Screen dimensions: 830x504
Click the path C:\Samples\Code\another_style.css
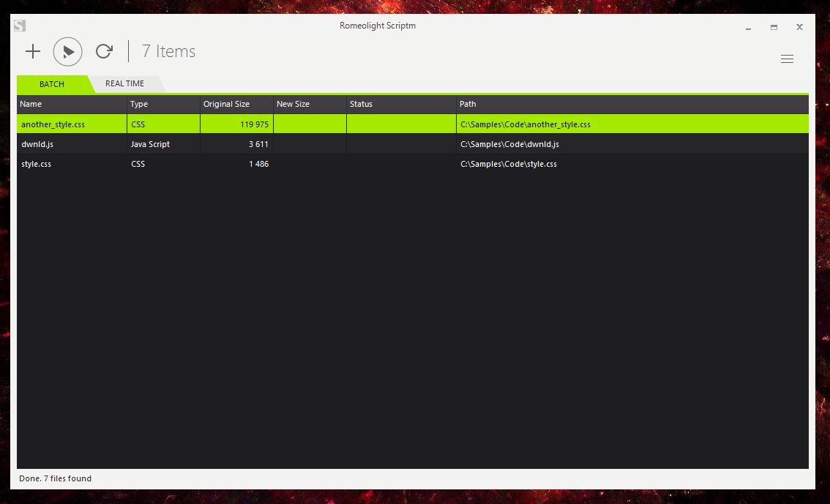525,124
